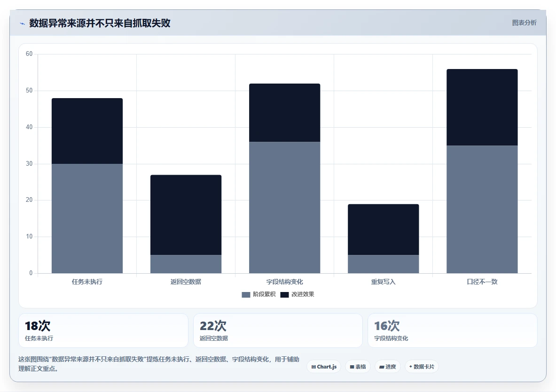Click the grey segment of the 字段结构变化 bar
This screenshot has width=556, height=392.
285,208
